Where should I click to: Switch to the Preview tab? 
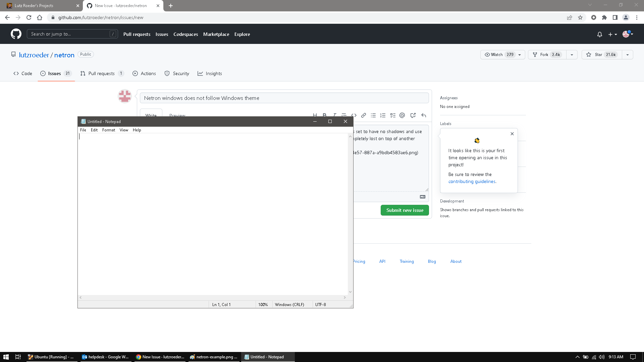tap(177, 115)
